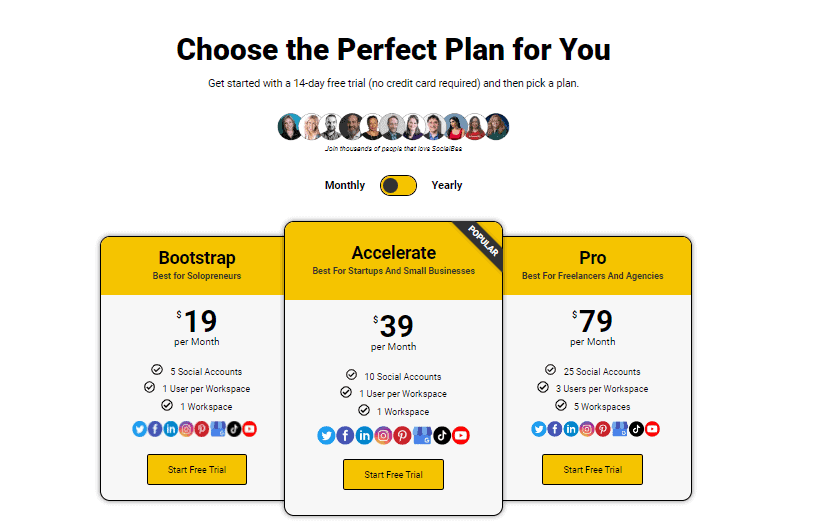This screenshot has height=532, width=820.
Task: Select the Monthly billing label
Action: (x=345, y=185)
